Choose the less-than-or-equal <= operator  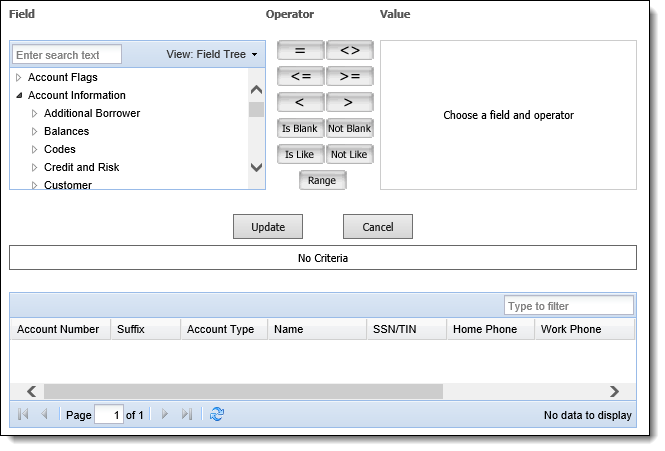[x=300, y=76]
